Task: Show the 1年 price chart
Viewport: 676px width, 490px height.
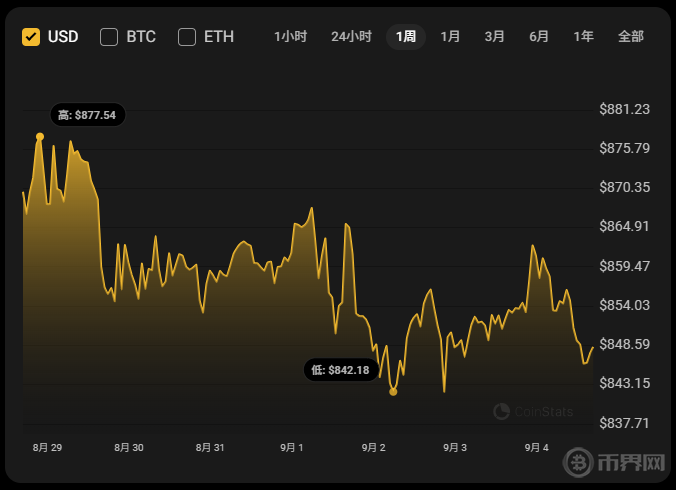Action: [584, 37]
